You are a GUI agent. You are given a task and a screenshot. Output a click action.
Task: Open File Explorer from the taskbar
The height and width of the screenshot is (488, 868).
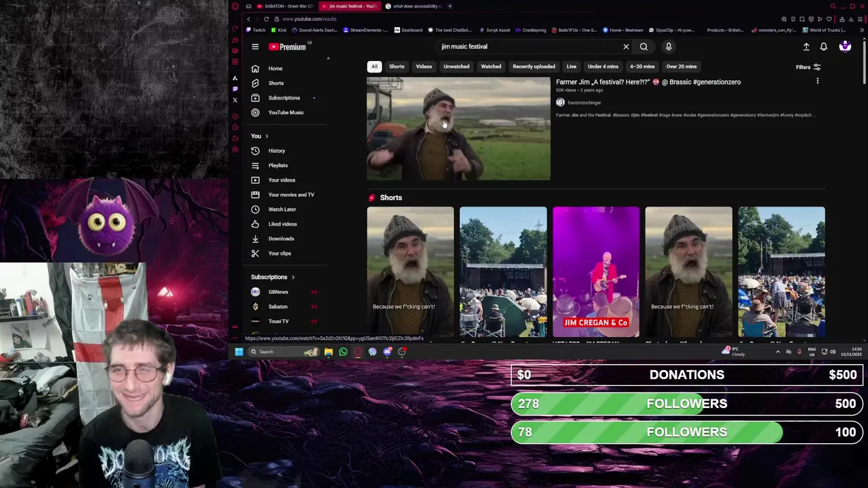[328, 352]
